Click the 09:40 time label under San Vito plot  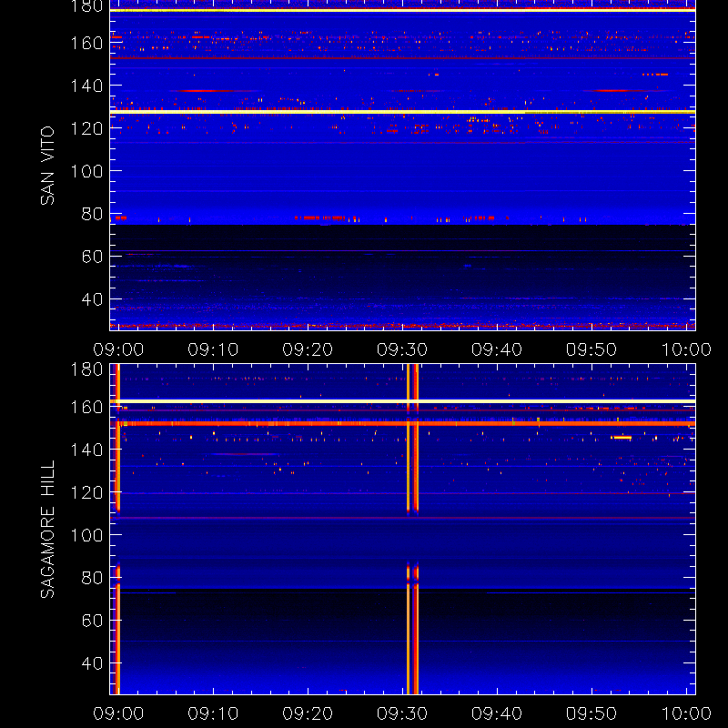click(x=497, y=349)
